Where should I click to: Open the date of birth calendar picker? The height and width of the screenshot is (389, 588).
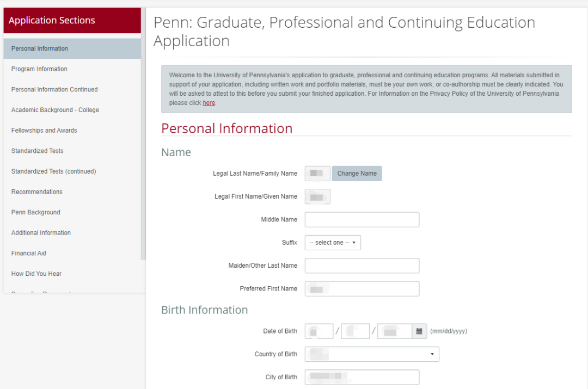419,331
